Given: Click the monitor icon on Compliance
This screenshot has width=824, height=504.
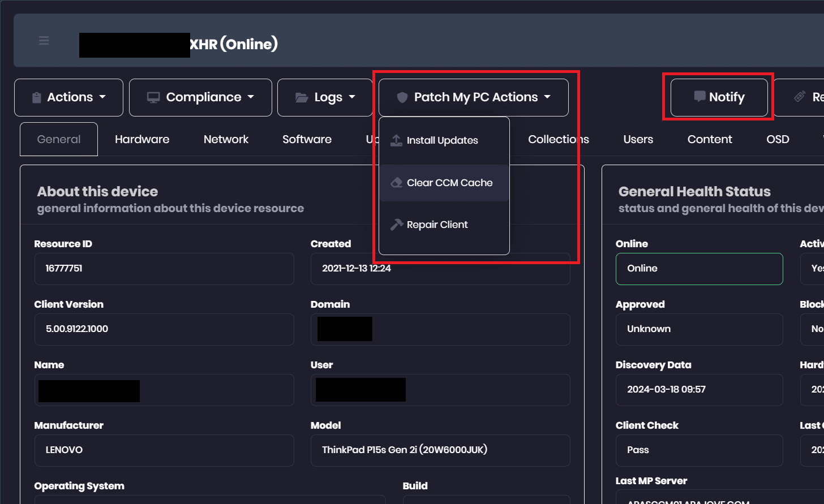Looking at the screenshot, I should [x=153, y=98].
